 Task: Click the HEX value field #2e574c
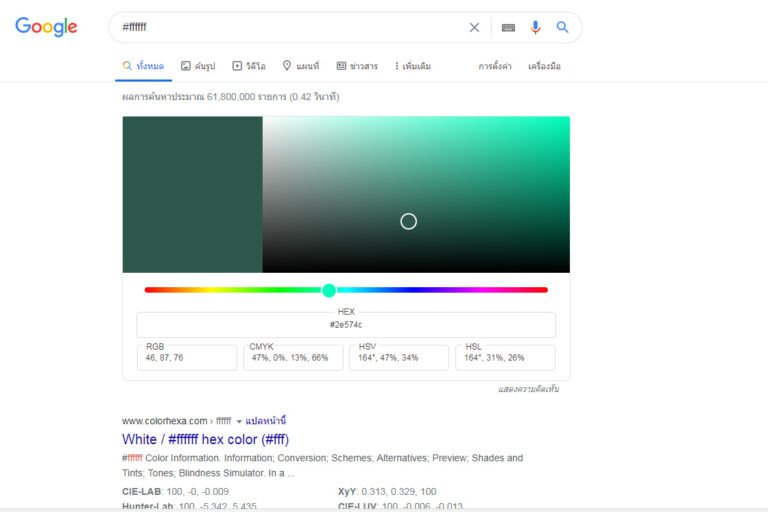coord(346,325)
